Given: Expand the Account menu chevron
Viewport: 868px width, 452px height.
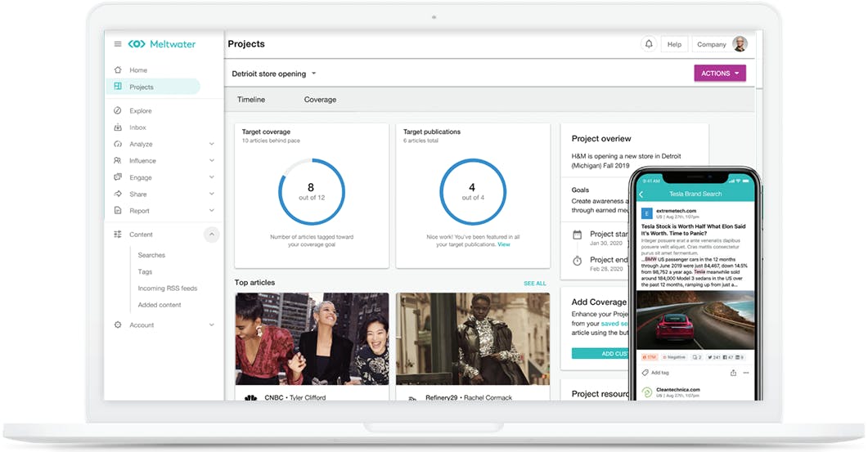Looking at the screenshot, I should (x=211, y=324).
